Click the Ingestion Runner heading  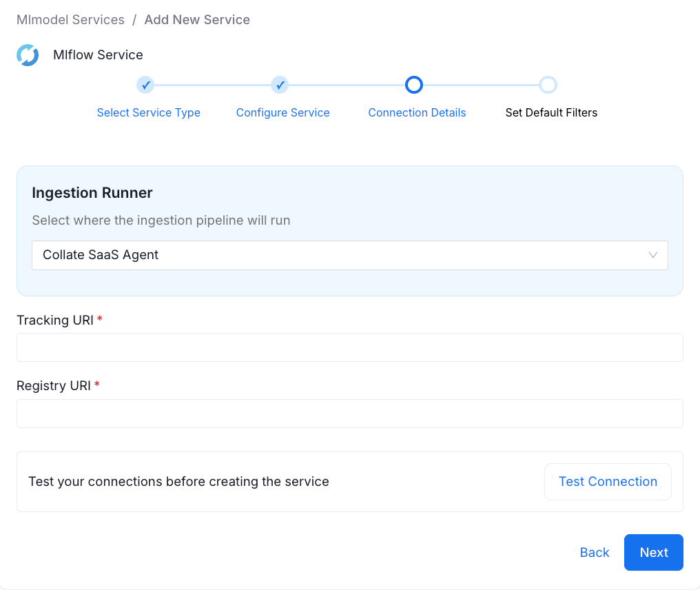coord(92,192)
